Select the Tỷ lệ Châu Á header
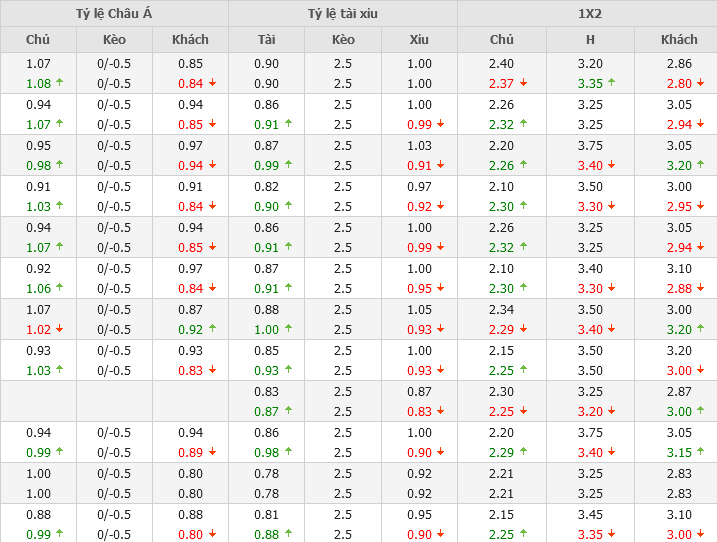 click(114, 14)
